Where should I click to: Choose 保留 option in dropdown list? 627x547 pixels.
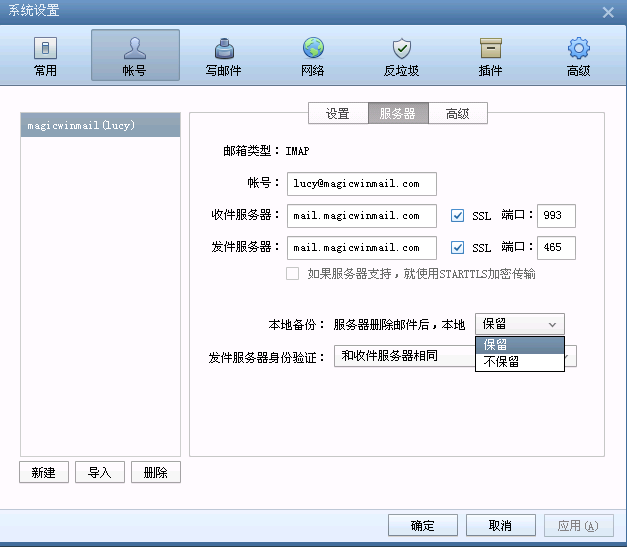point(519,344)
